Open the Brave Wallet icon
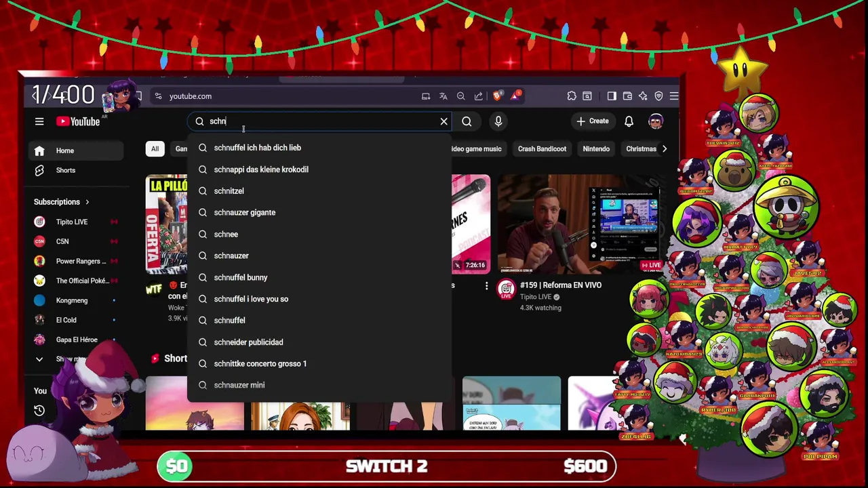Viewport: 868px width, 488px height. coord(627,96)
